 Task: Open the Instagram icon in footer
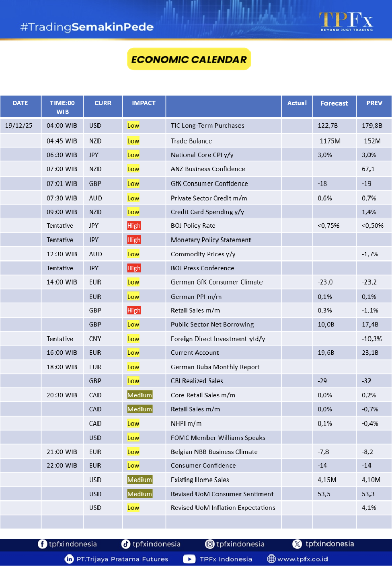pos(210,544)
